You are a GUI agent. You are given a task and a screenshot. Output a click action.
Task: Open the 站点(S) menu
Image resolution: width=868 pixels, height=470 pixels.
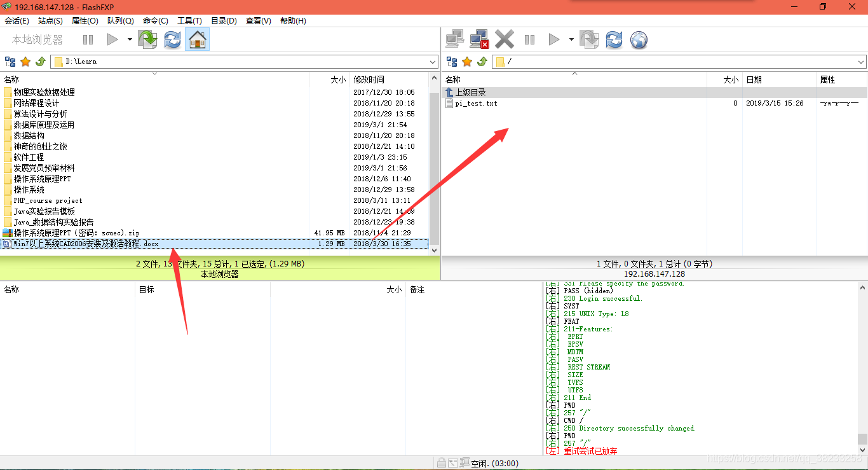(50, 21)
